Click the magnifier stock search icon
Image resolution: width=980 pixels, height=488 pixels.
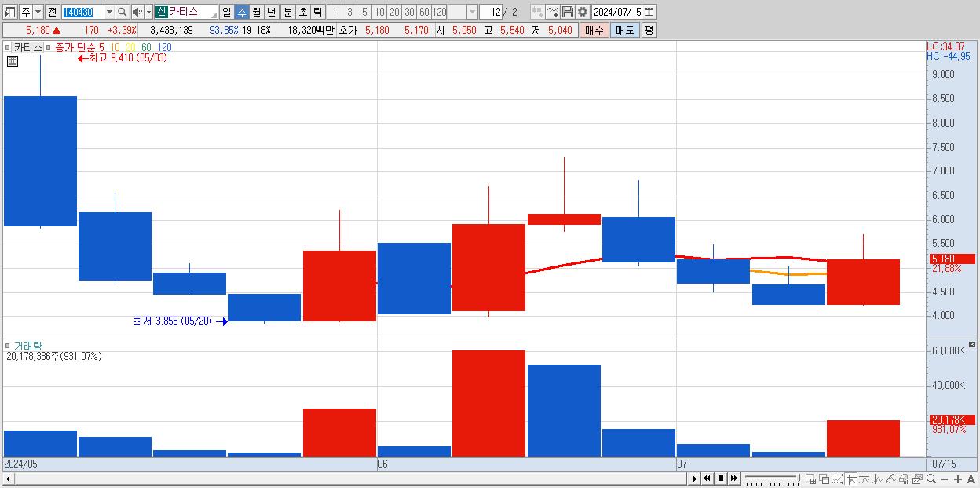[122, 12]
